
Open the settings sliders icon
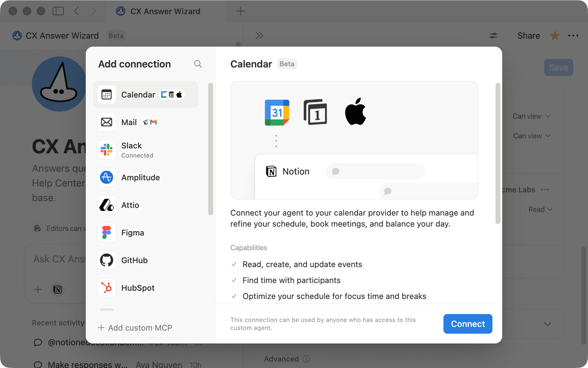tap(493, 36)
